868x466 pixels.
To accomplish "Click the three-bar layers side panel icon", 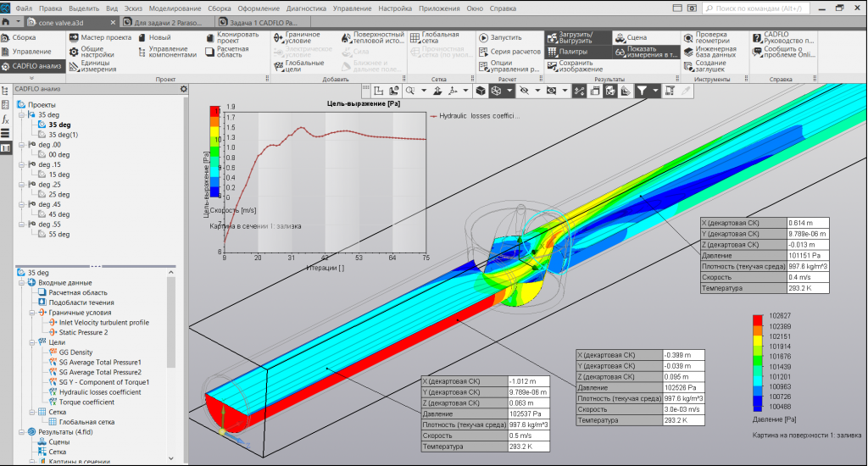I will tap(6, 133).
